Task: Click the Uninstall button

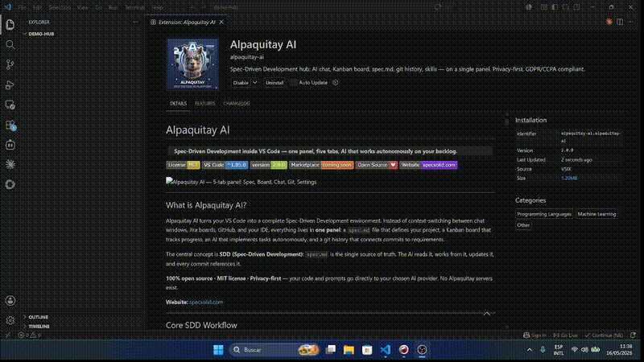Action: click(x=275, y=83)
